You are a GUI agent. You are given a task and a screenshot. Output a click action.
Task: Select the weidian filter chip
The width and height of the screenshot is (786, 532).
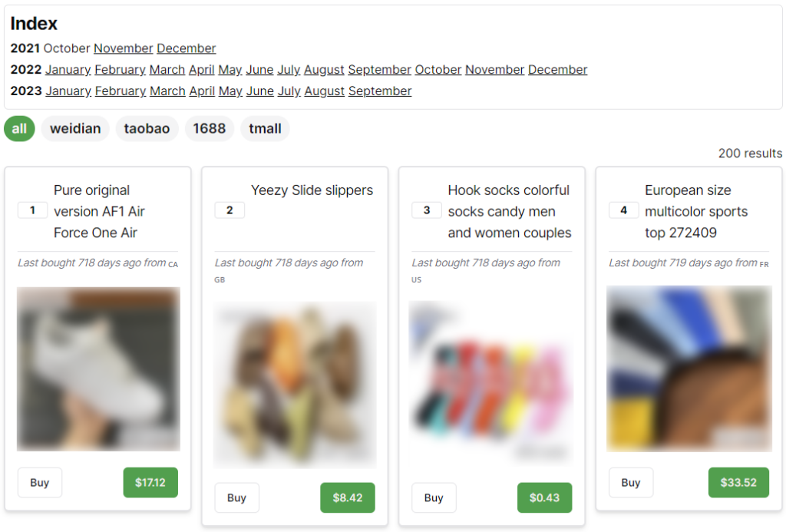tap(75, 129)
